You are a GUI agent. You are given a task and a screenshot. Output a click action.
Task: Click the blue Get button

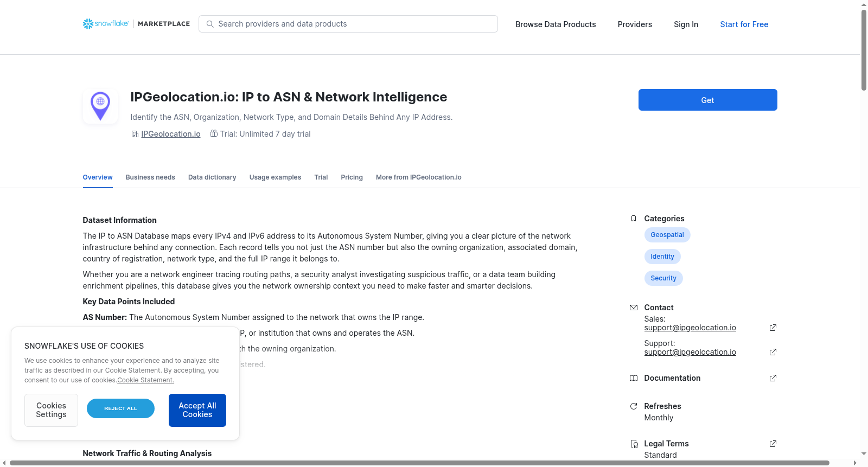click(x=707, y=100)
